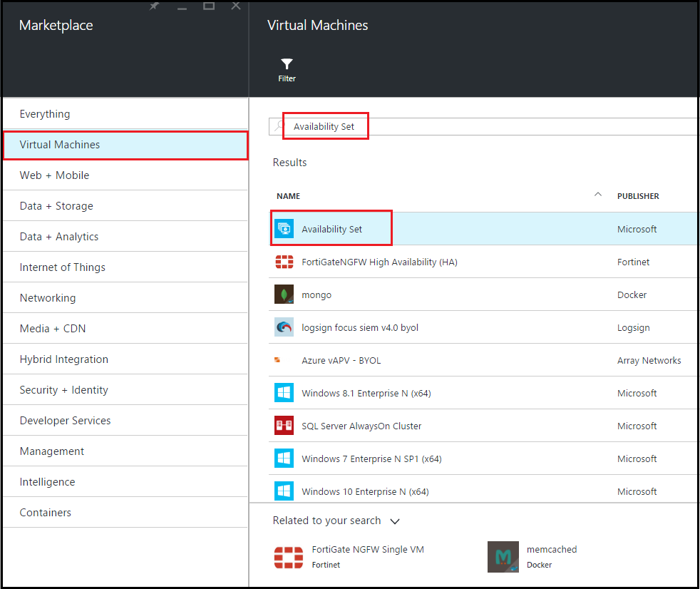Click the memcached Docker icon

click(x=503, y=557)
